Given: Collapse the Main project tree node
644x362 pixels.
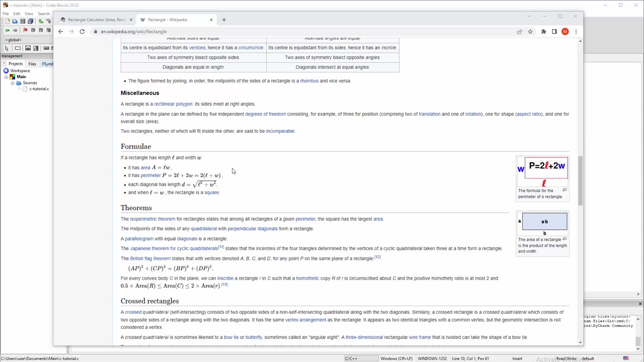Looking at the screenshot, I should (x=6, y=77).
